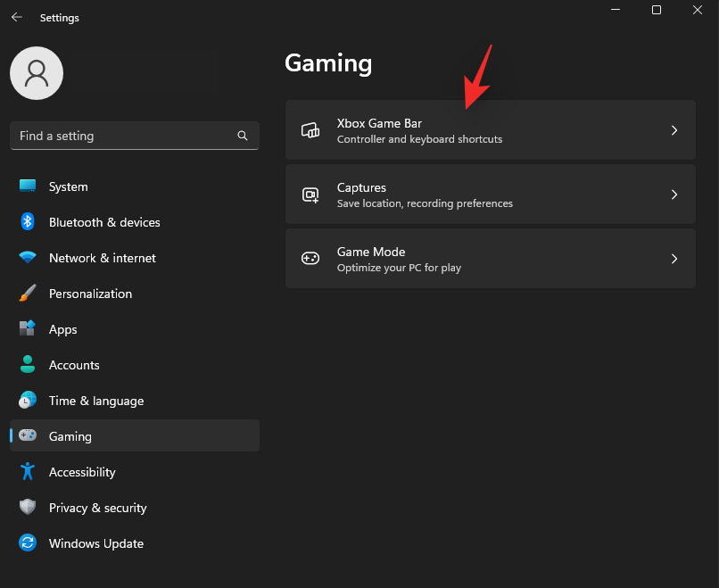719x588 pixels.
Task: Click the Network & internet icon
Action: pyautogui.click(x=27, y=258)
